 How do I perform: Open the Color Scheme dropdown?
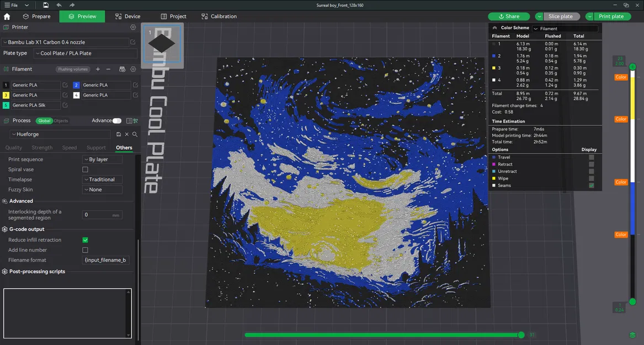[x=565, y=28]
